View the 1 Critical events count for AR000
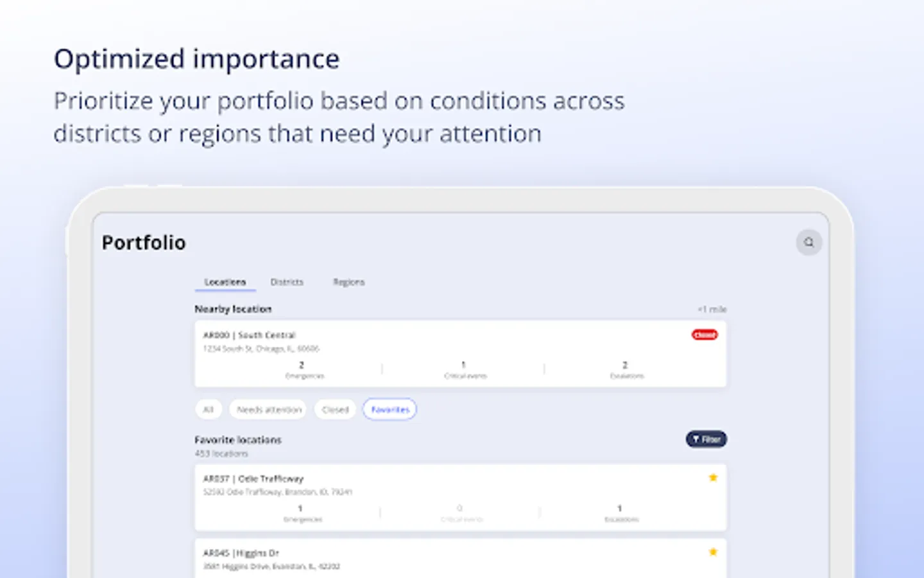 [465, 369]
